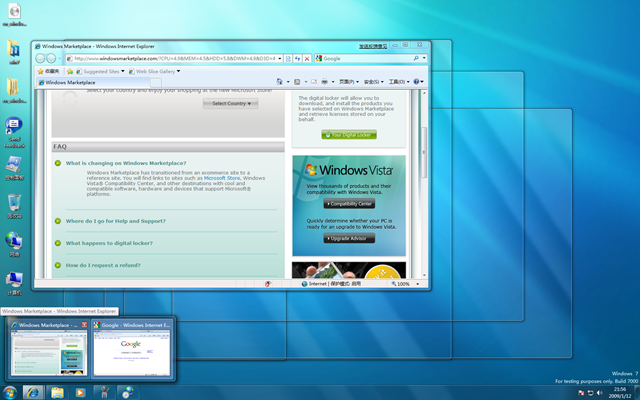Open Internet Explorer taskbar icon
640x400 pixels.
33,392
